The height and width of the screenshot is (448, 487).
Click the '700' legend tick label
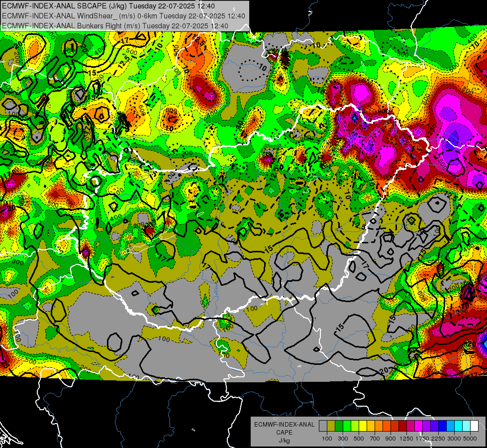click(375, 439)
